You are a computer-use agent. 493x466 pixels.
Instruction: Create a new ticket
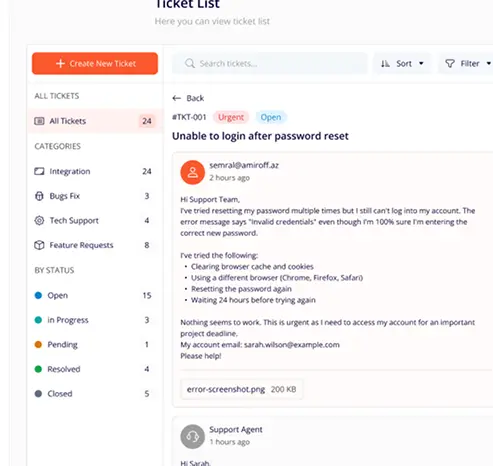[x=95, y=63]
